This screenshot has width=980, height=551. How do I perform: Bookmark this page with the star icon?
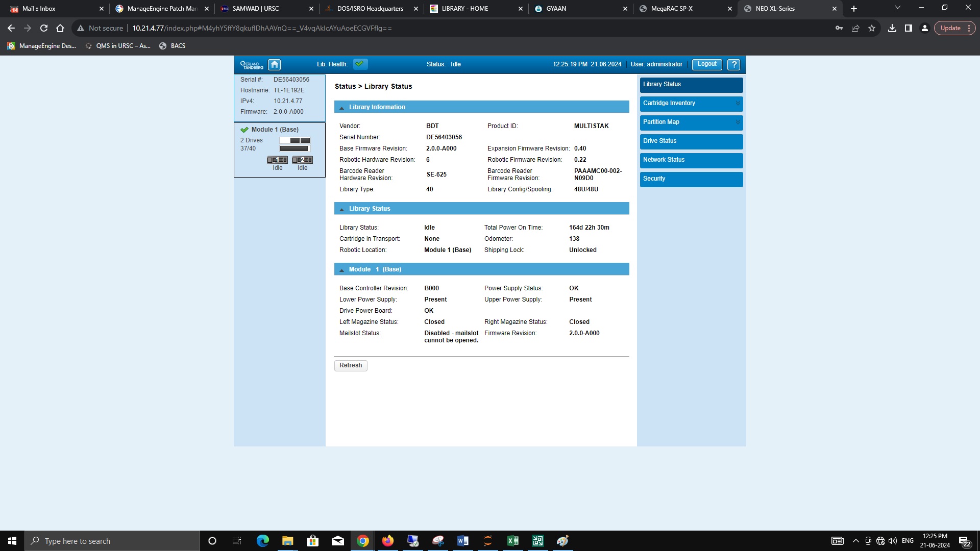point(872,28)
